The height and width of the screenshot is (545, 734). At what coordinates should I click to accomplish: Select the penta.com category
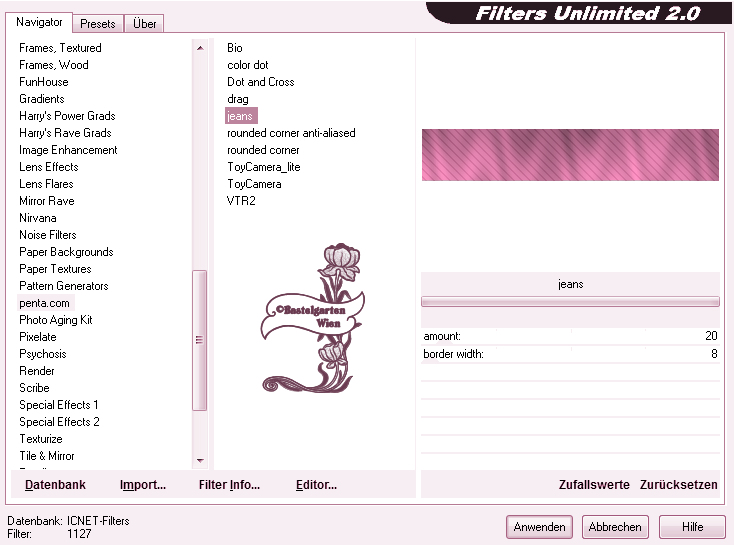pyautogui.click(x=44, y=303)
